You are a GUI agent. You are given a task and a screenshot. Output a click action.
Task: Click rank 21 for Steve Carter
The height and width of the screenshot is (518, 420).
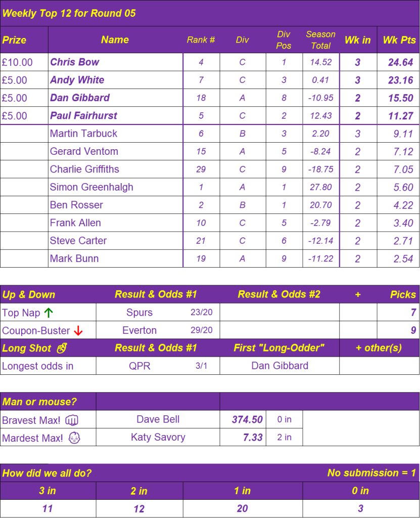pyautogui.click(x=201, y=240)
